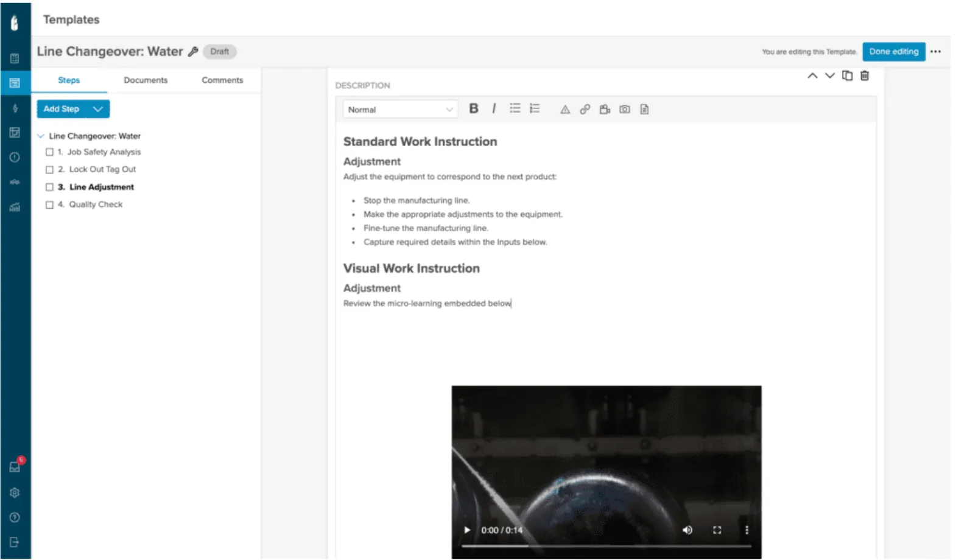Insert a video with the camcorder icon
Image resolution: width=956 pixels, height=560 pixels.
[605, 110]
